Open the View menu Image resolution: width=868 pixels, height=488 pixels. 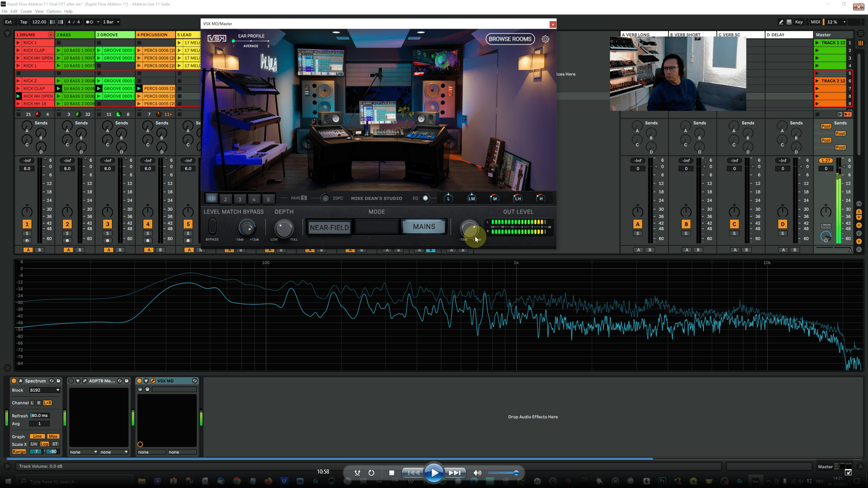(x=39, y=11)
